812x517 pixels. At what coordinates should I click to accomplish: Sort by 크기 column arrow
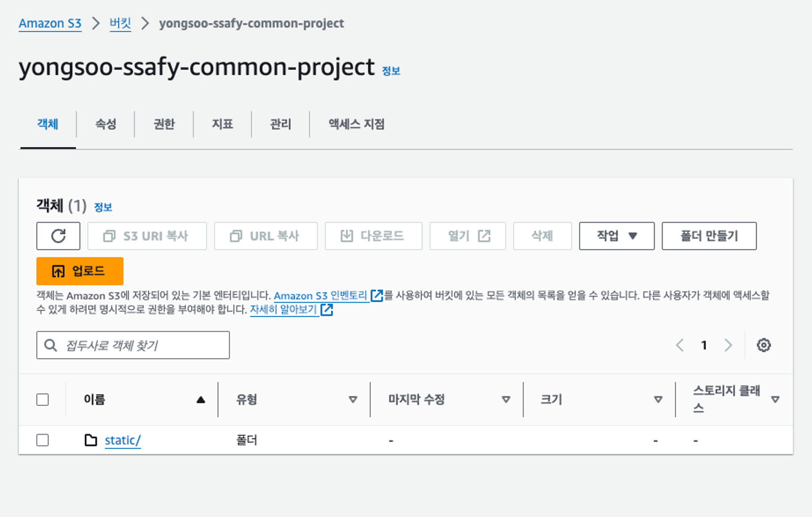[x=658, y=399]
